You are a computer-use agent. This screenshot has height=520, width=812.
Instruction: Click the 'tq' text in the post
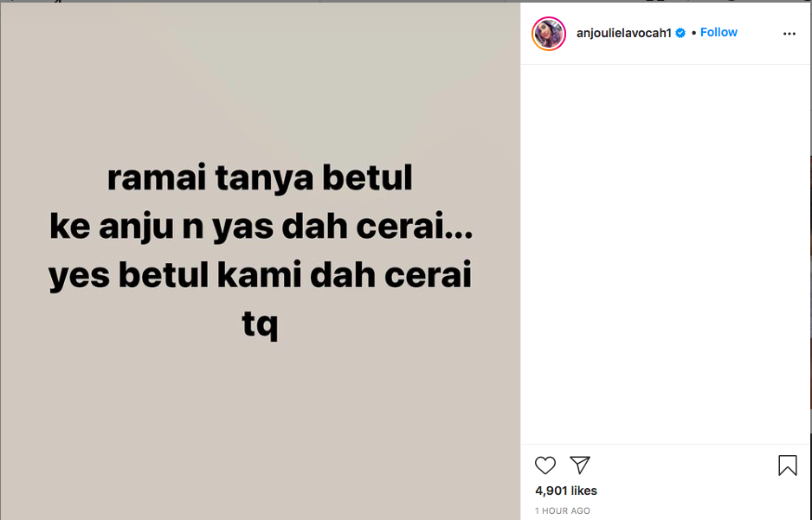point(260,324)
